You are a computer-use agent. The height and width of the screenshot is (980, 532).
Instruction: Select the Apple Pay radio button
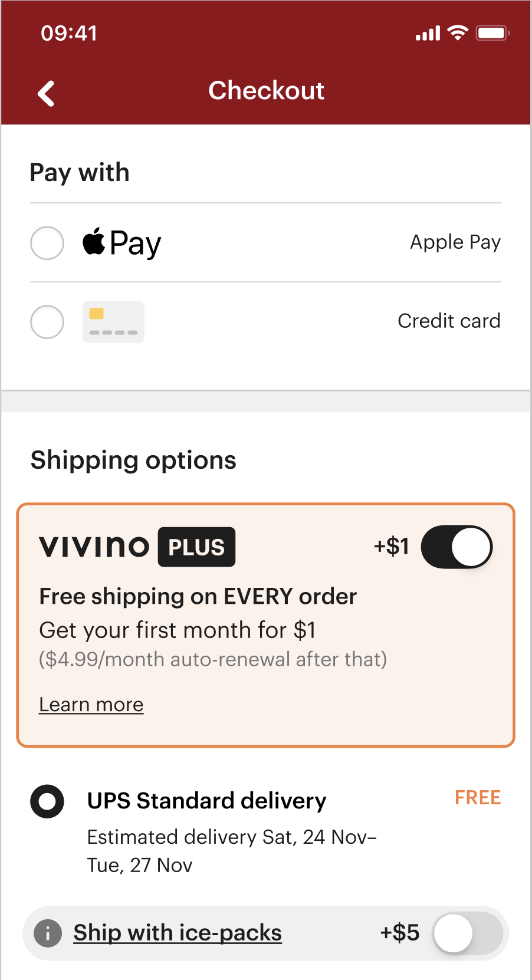pyautogui.click(x=47, y=243)
